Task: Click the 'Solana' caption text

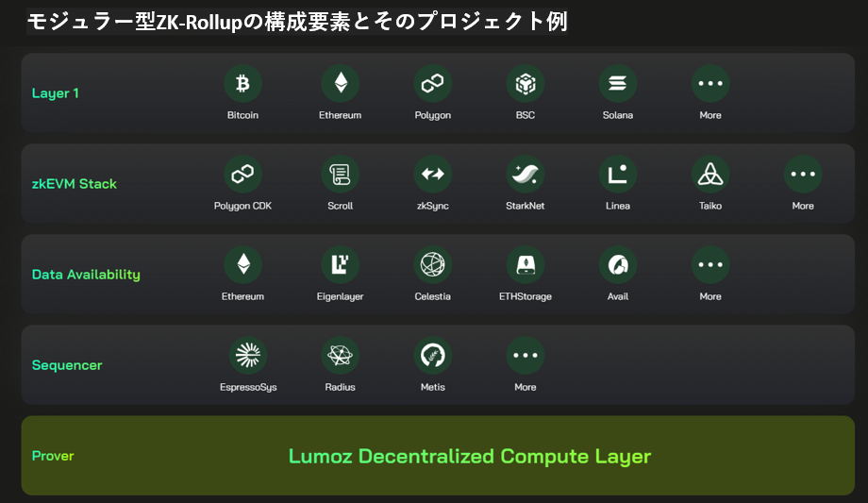Action: [x=618, y=115]
